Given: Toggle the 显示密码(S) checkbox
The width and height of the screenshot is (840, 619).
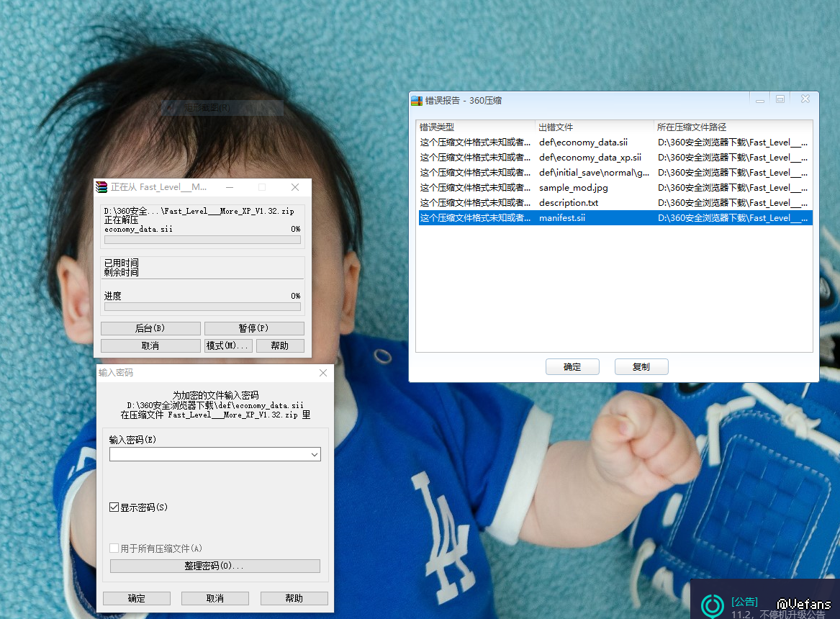Looking at the screenshot, I should [114, 507].
